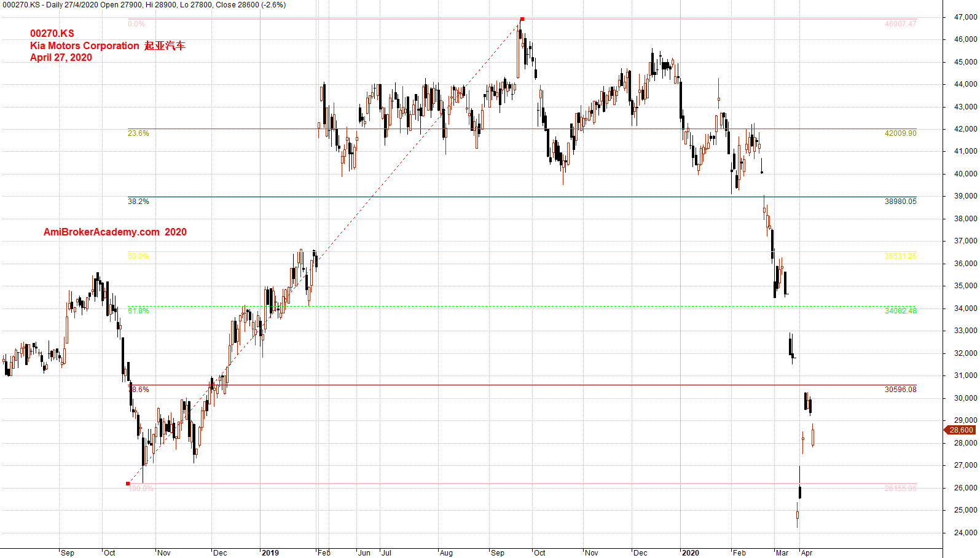Screen dimensions: 980x558
Task: Select the 100.0% Fibonacci level label
Action: click(141, 489)
